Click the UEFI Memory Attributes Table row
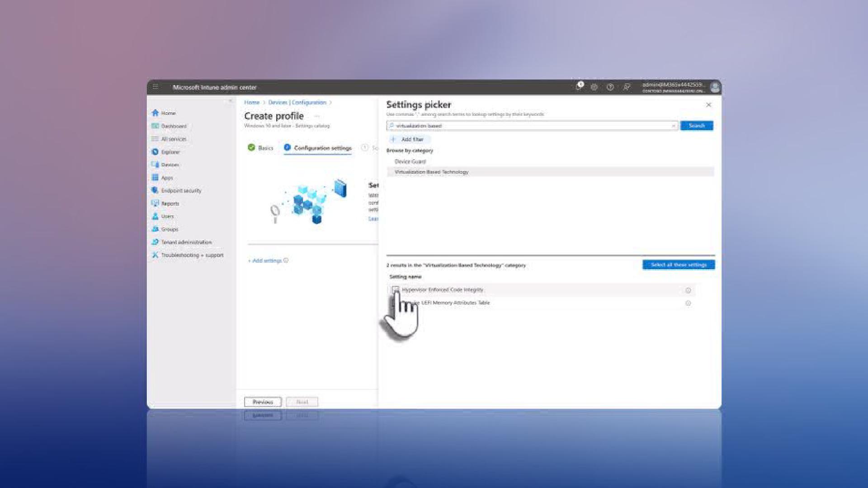868x488 pixels. [x=541, y=303]
